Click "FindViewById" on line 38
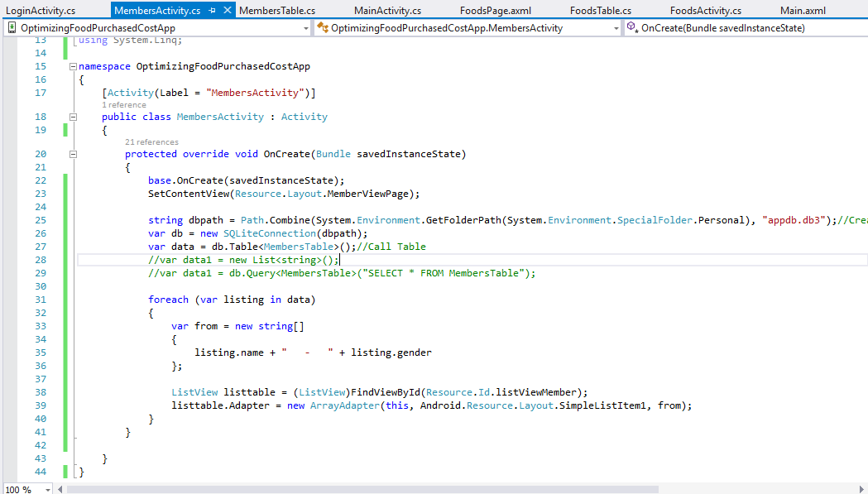The height and width of the screenshot is (494, 868). pyautogui.click(x=386, y=392)
